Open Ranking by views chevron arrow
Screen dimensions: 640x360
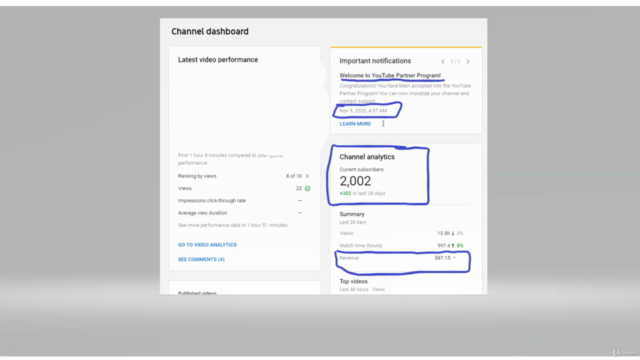[307, 176]
